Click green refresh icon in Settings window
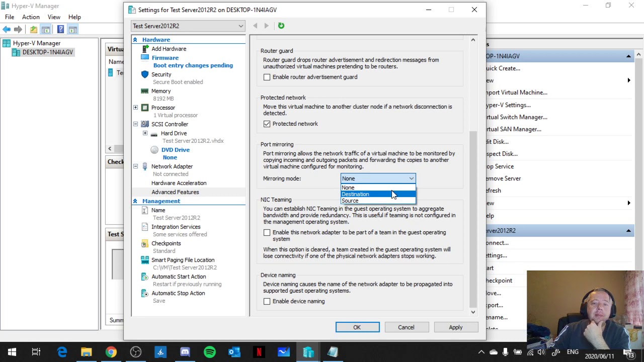Screen dimensions: 644x362 click(281, 26)
